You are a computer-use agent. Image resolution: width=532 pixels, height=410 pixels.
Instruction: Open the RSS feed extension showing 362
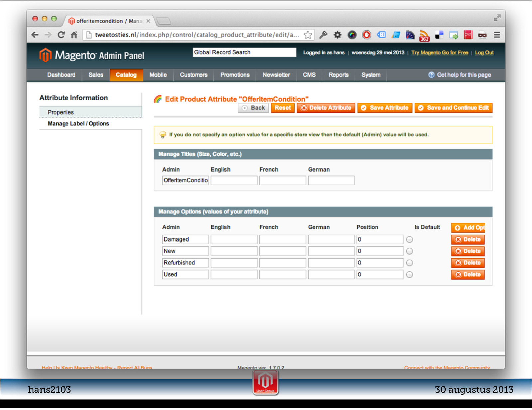424,35
